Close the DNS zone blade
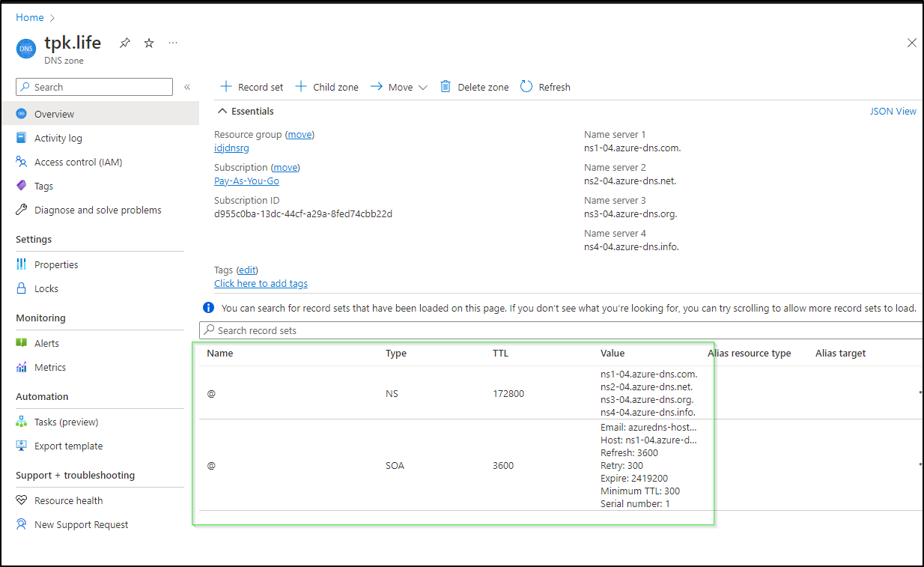Viewport: 924px width, 567px height. tap(912, 43)
